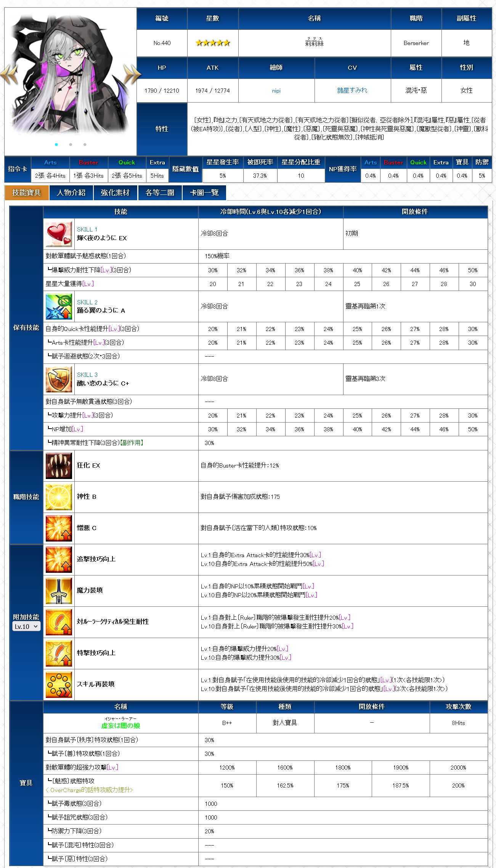Click the 星星發生率 5% value

click(223, 176)
